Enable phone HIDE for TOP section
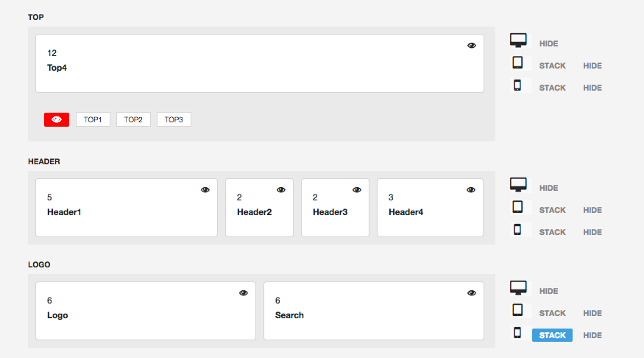The image size is (644, 358). (x=592, y=88)
